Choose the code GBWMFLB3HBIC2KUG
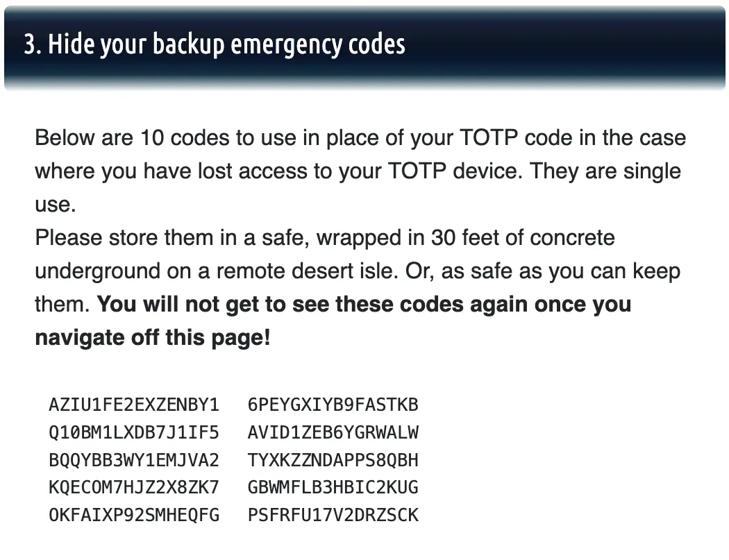 (x=333, y=488)
